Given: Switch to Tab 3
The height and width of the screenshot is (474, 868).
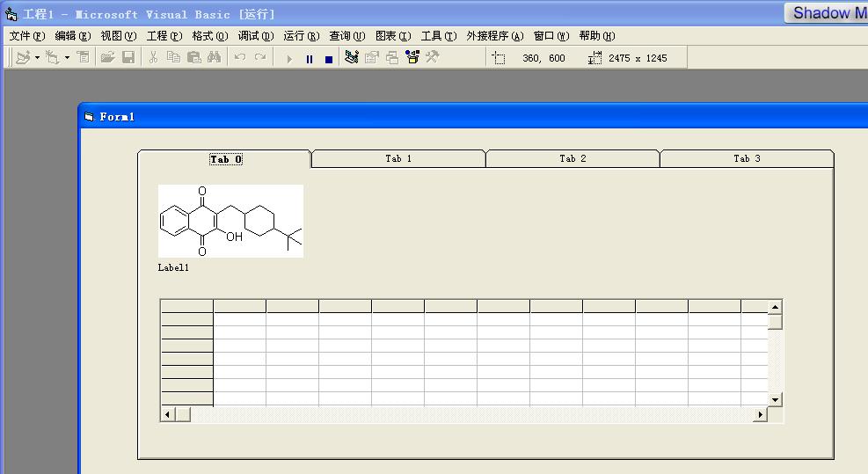Looking at the screenshot, I should pyautogui.click(x=747, y=159).
